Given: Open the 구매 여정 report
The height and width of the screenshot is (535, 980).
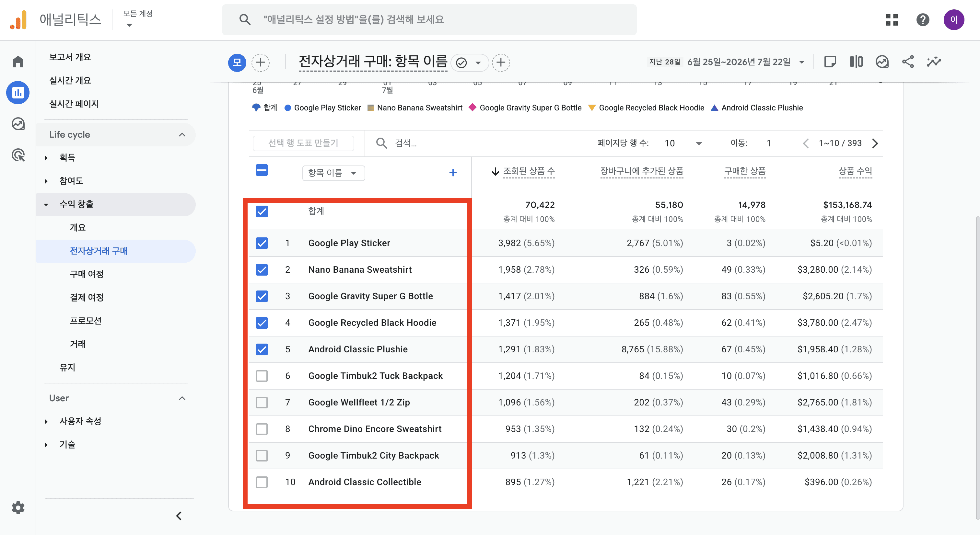Looking at the screenshot, I should click(87, 274).
